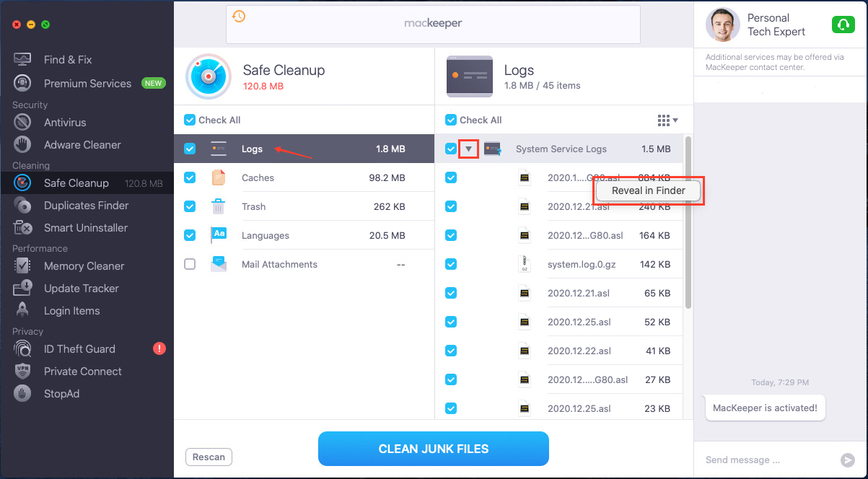Click the System Service Logs icon
868x479 pixels.
493,149
